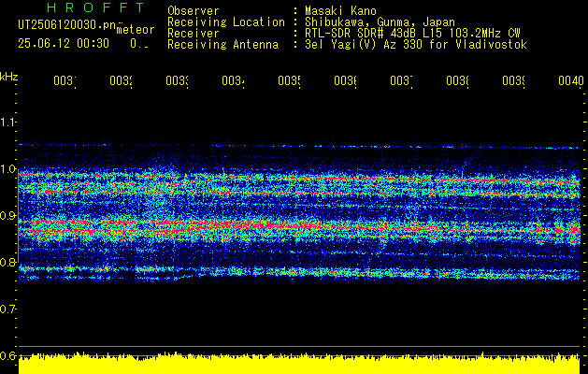This screenshot has height=374, width=588.
Task: Click the 1.0 kHz axis label
Action: 7,169
